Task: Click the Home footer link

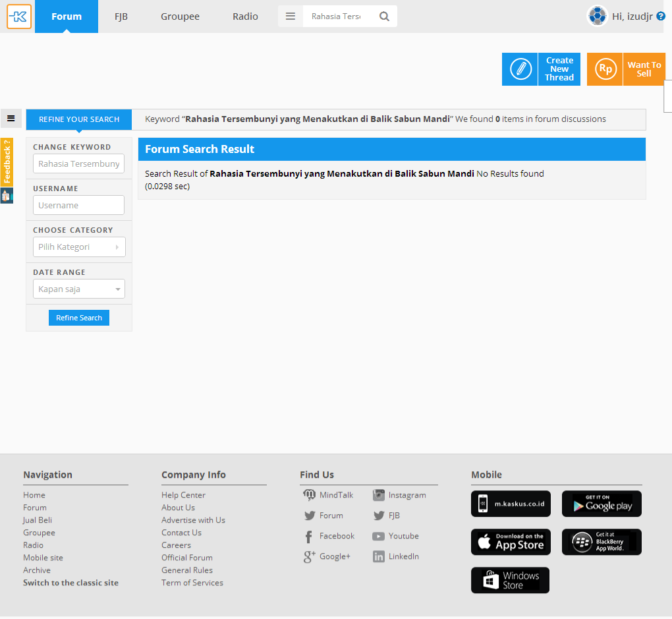Action: (x=34, y=495)
